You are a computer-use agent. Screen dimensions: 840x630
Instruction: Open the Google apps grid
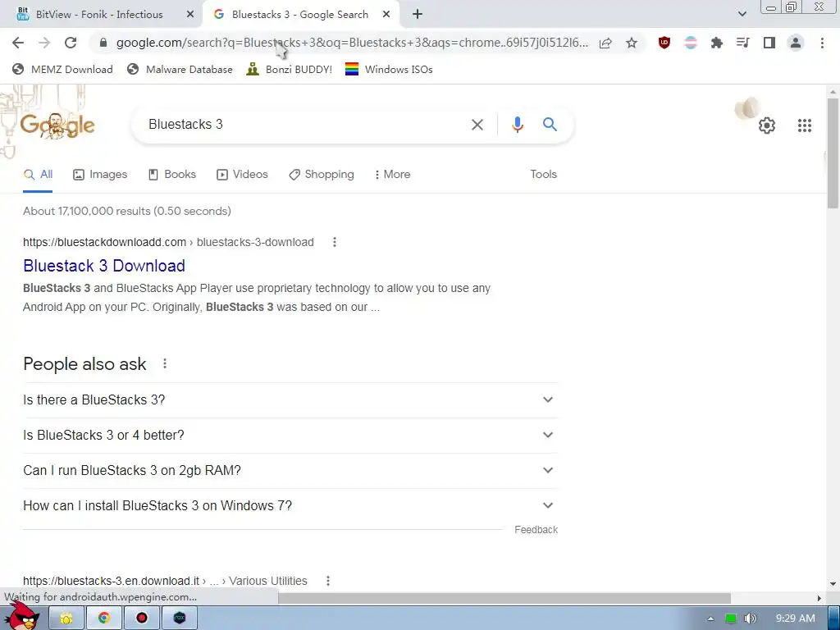(x=804, y=126)
